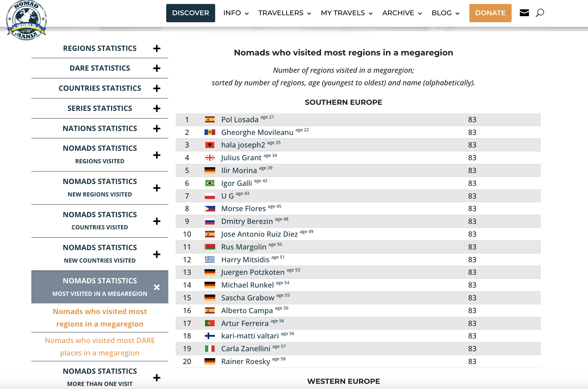This screenshot has width=588, height=389.
Task: Expand the DARE Statistics plus icon
Action: [x=157, y=68]
